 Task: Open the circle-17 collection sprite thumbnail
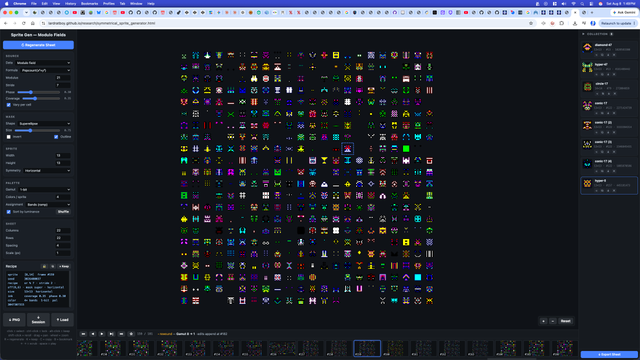587,87
